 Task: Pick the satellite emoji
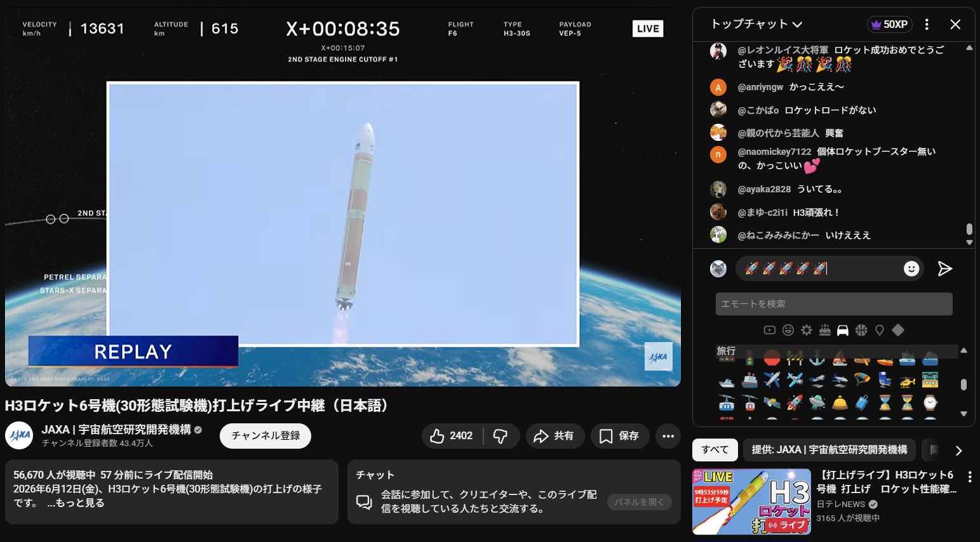tap(772, 402)
